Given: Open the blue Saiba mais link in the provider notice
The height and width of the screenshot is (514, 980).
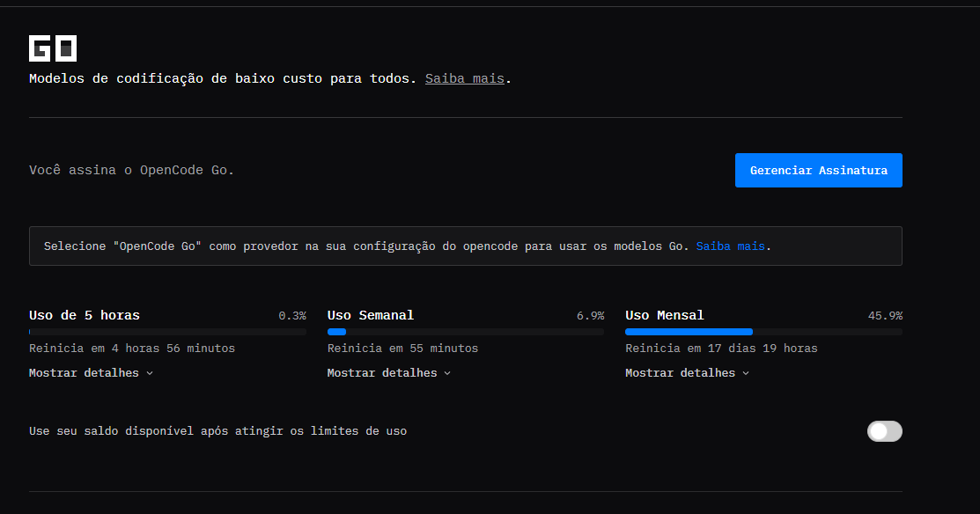Looking at the screenshot, I should click(x=730, y=246).
